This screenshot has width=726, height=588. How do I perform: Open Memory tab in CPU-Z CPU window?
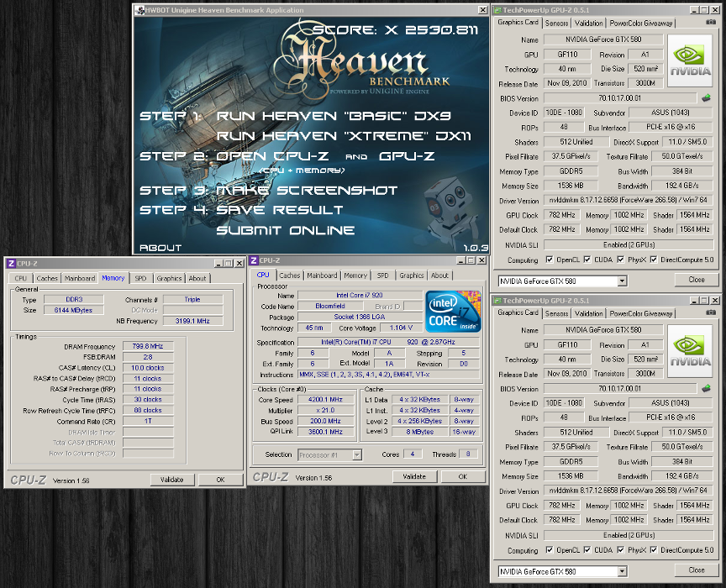(x=355, y=275)
